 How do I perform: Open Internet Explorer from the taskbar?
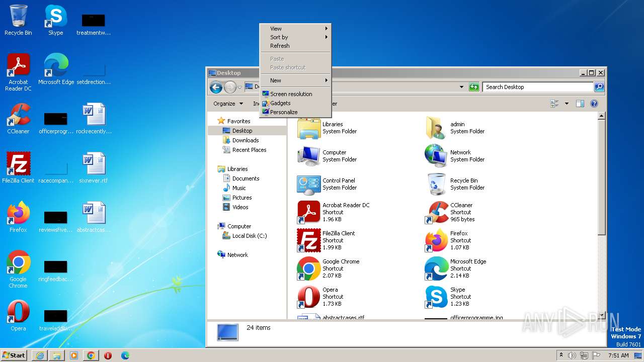(40, 355)
